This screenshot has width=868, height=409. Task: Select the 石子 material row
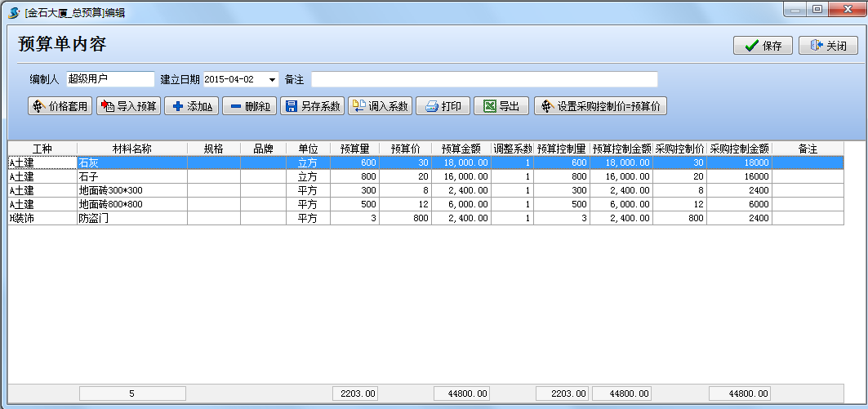131,176
